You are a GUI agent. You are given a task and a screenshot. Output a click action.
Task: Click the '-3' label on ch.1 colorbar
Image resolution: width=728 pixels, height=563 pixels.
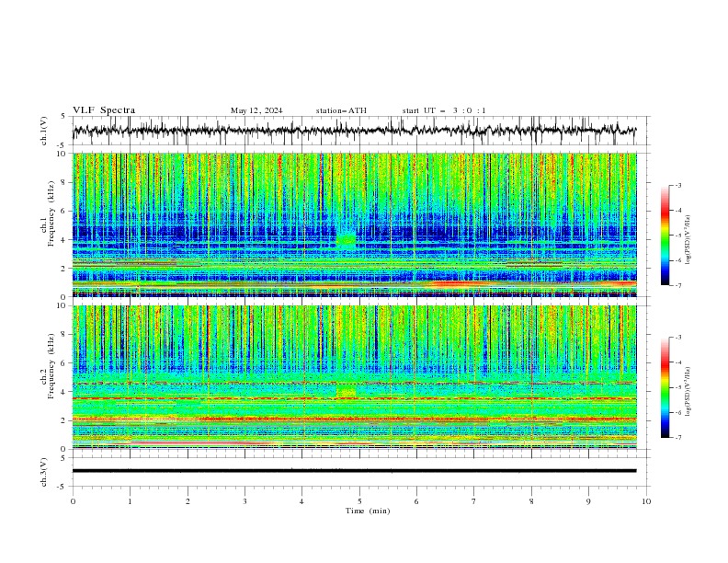coord(677,185)
